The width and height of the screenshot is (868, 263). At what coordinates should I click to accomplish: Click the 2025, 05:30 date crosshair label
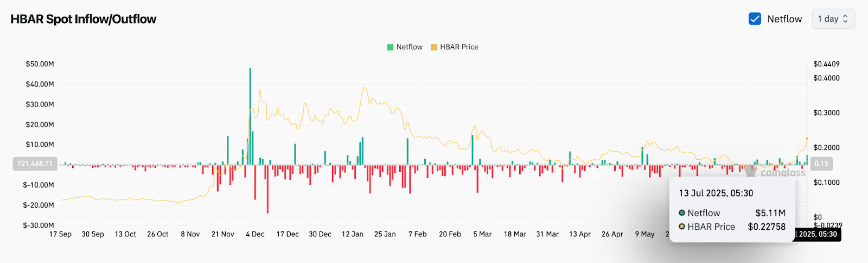click(x=818, y=234)
